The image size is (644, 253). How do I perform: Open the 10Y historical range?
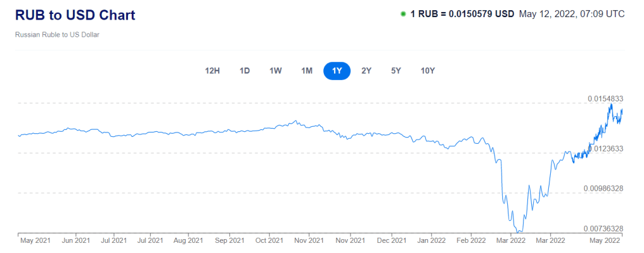(427, 71)
